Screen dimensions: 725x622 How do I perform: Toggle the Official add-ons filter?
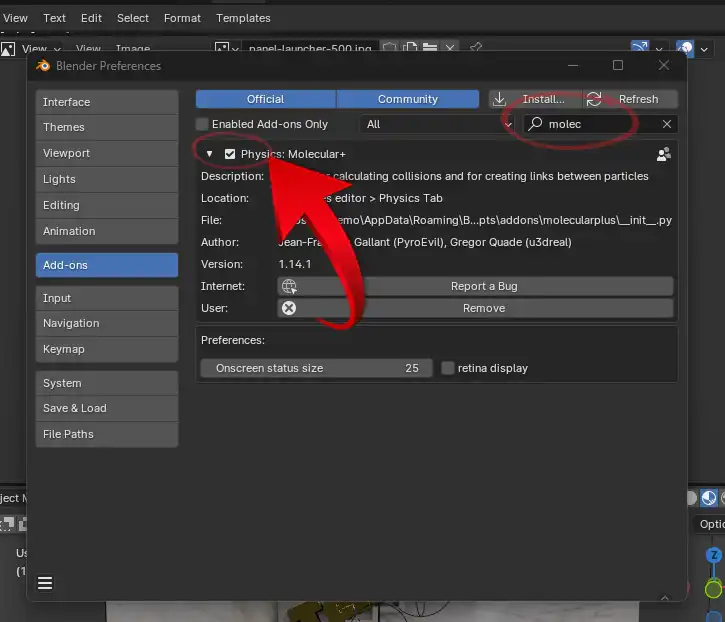tap(265, 99)
